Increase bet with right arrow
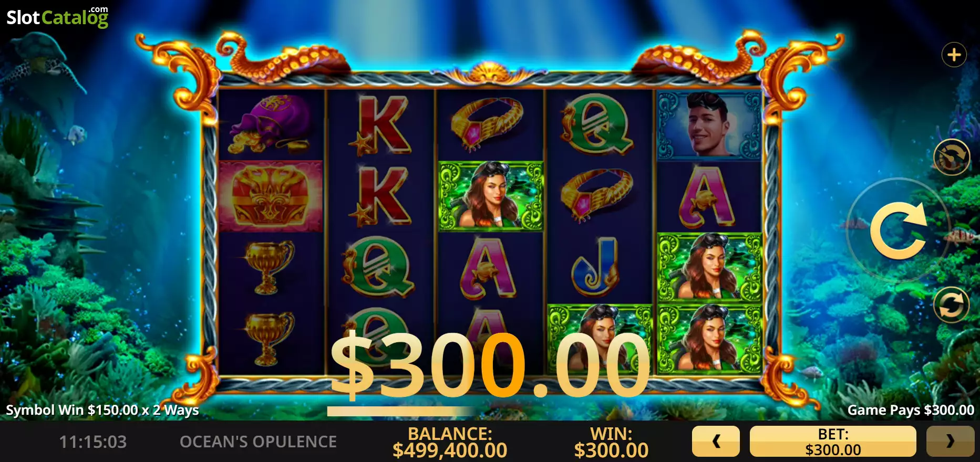This screenshot has height=462, width=980. (950, 442)
